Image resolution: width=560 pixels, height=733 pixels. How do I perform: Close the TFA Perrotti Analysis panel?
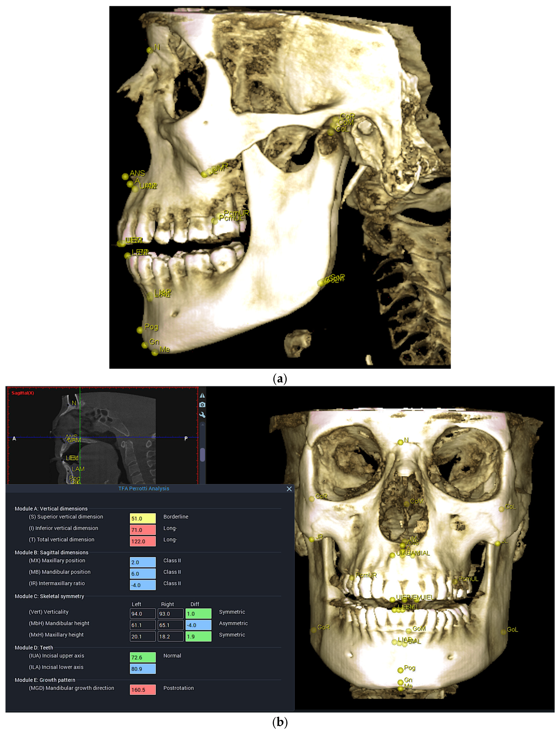pyautogui.click(x=289, y=489)
